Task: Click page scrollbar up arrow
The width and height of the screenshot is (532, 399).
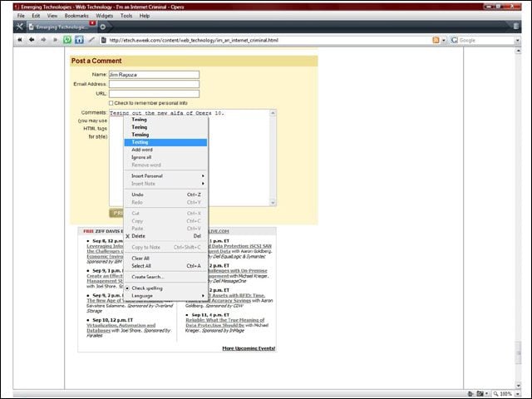Action: point(518,51)
